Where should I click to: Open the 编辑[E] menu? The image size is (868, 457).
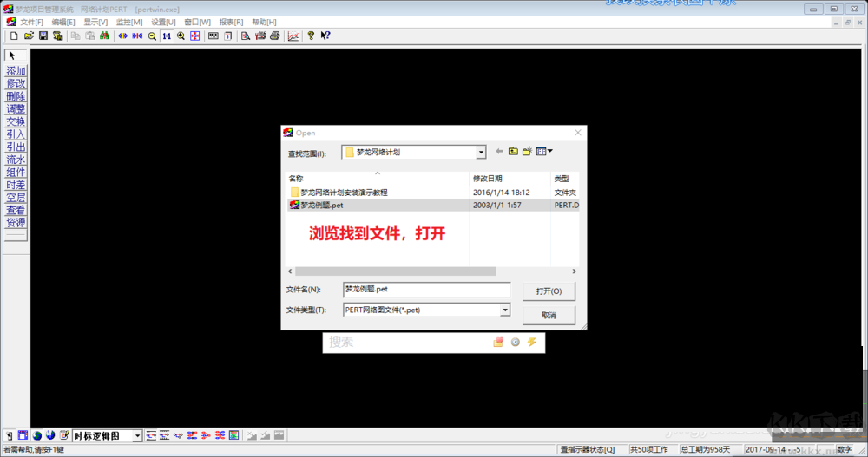[x=63, y=23]
